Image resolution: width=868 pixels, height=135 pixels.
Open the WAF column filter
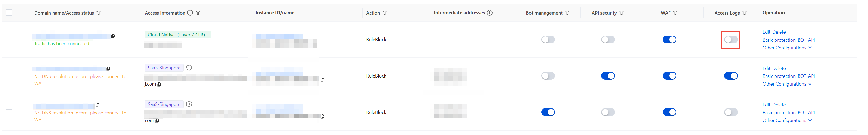tap(676, 13)
